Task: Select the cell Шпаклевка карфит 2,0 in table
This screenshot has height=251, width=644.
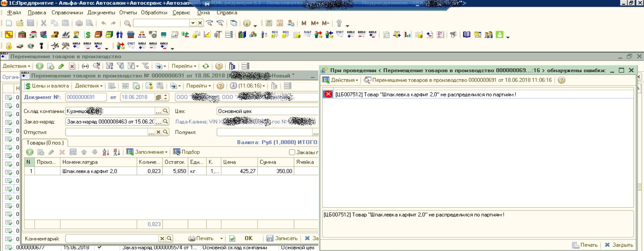Action: point(99,171)
